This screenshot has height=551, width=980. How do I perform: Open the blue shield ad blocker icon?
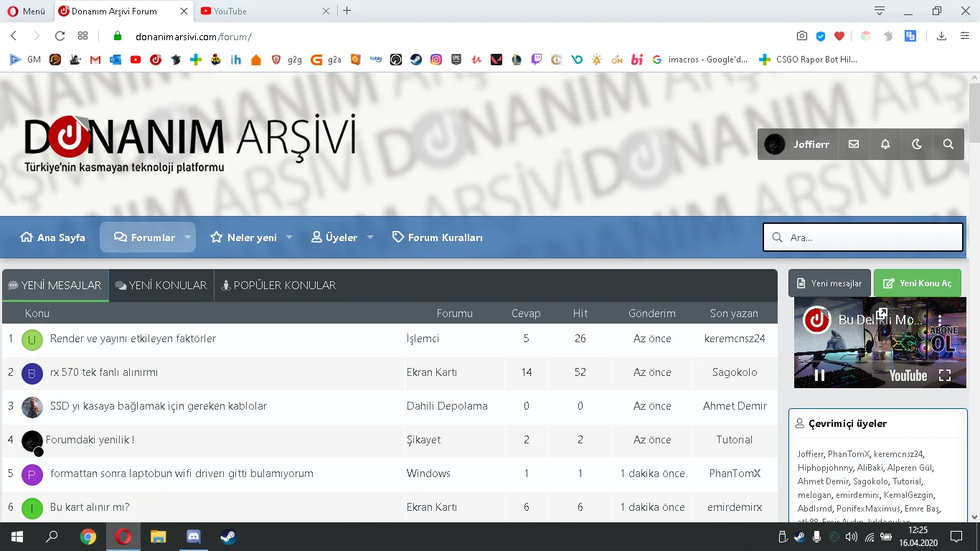click(x=821, y=36)
